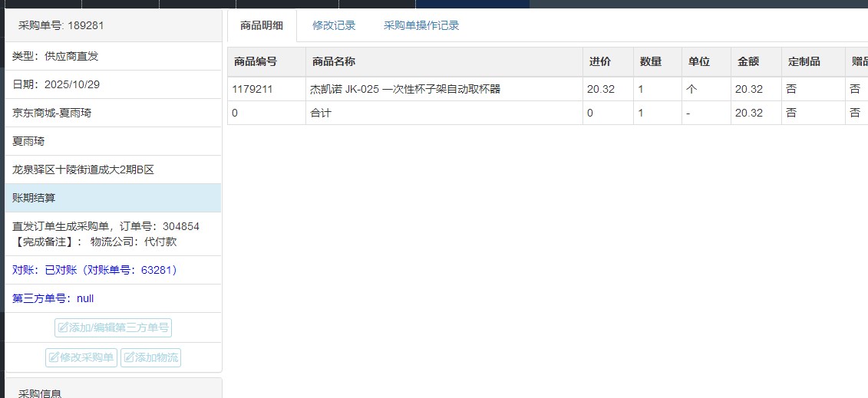View the 采购单操作记录 tab

tap(421, 25)
